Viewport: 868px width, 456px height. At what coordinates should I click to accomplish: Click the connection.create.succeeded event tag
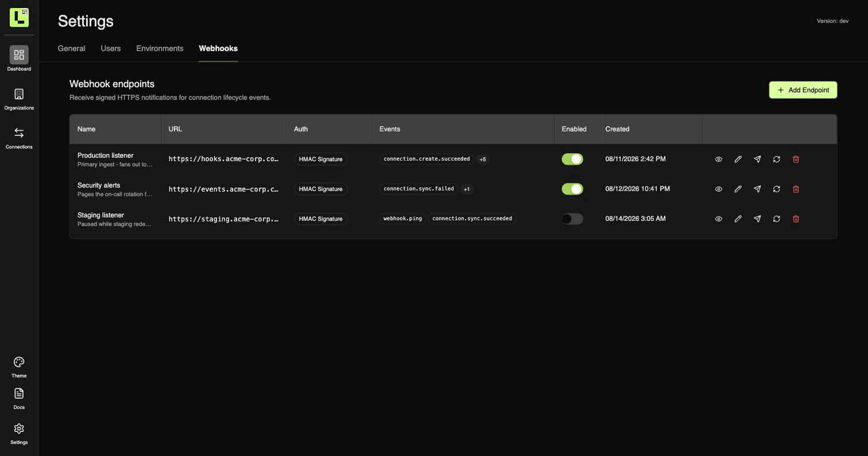point(427,159)
